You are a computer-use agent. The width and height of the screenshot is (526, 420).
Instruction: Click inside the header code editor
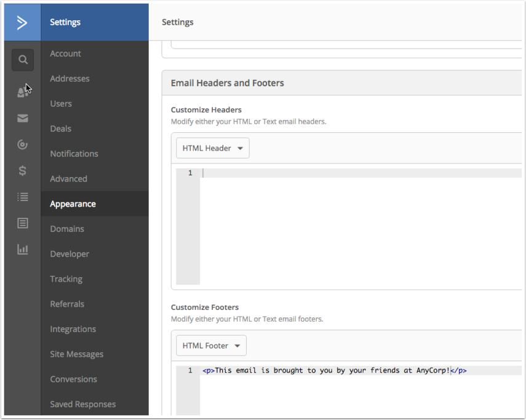pos(361,226)
